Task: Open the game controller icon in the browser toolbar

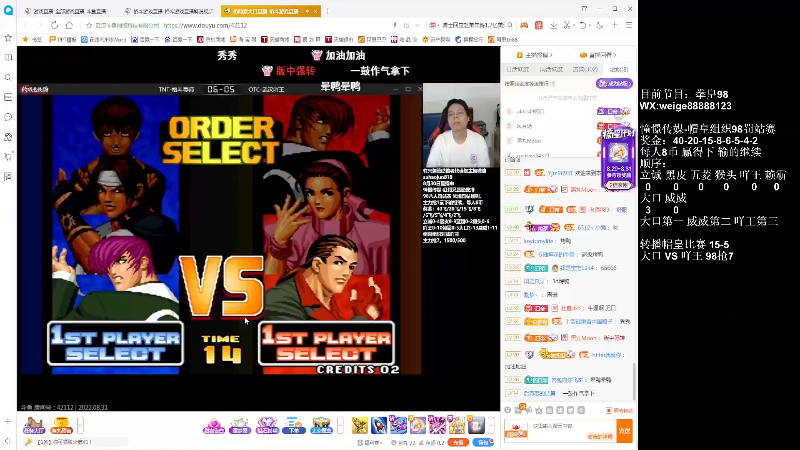Action: pos(524,25)
